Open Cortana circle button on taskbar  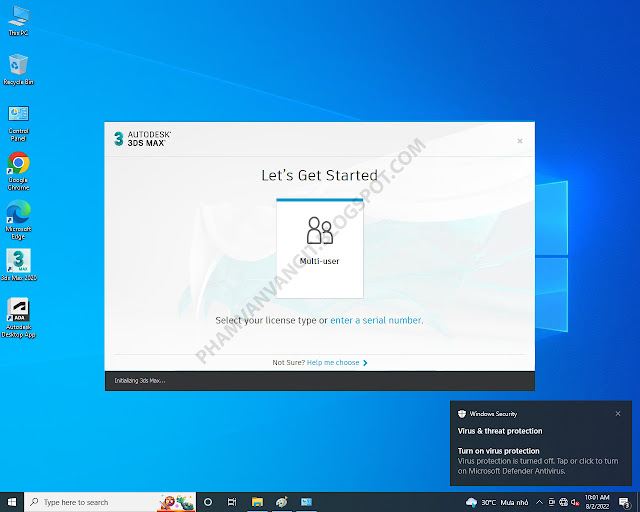coord(208,502)
